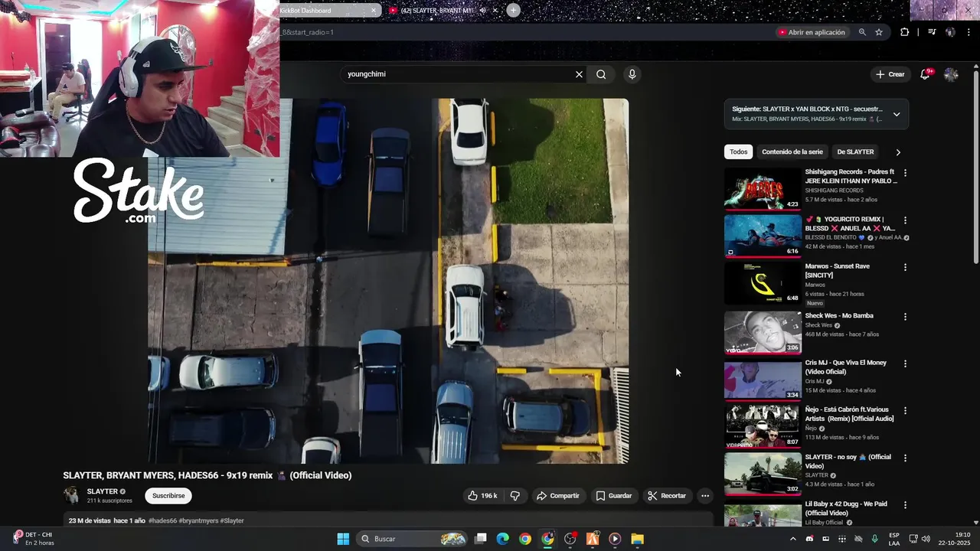Dislike the video
980x551 pixels.
[515, 496]
